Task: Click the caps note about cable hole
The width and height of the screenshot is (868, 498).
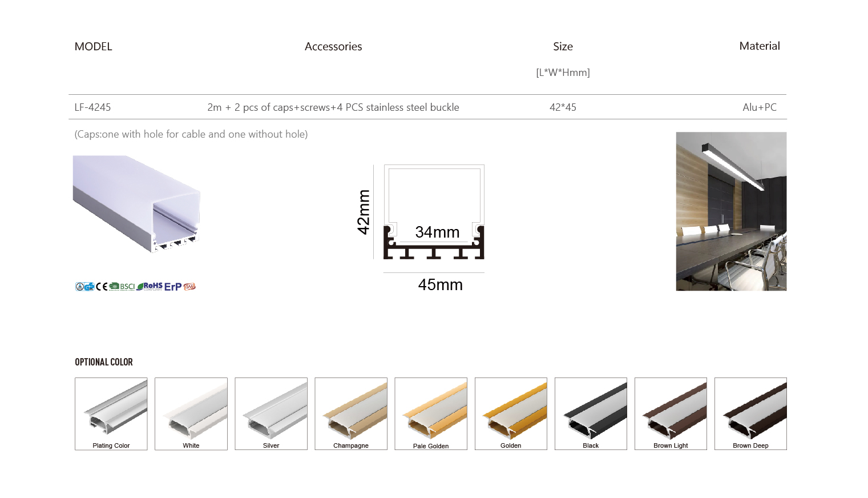Action: click(x=191, y=134)
